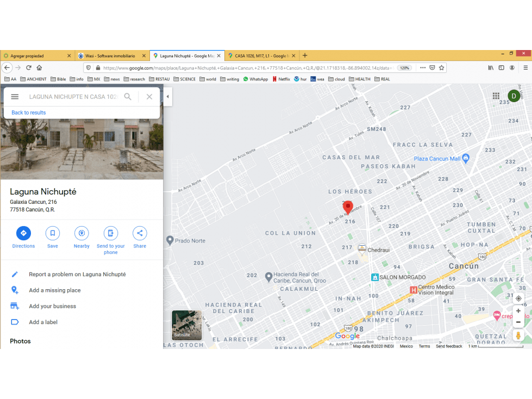Screen dimensions: 532x399
Task: Switch to Satellite view thumbnail
Action: (x=186, y=325)
